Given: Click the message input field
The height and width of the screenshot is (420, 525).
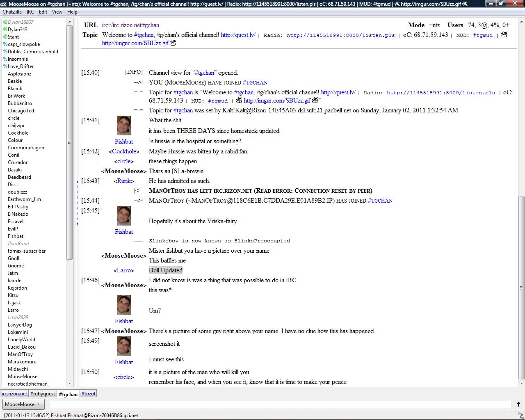Looking at the screenshot, I should 280,405.
